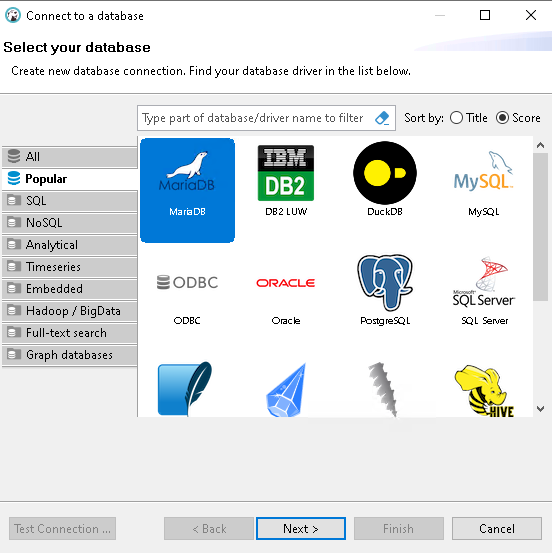The width and height of the screenshot is (552, 553).
Task: Click the Cancel button
Action: coord(497,528)
